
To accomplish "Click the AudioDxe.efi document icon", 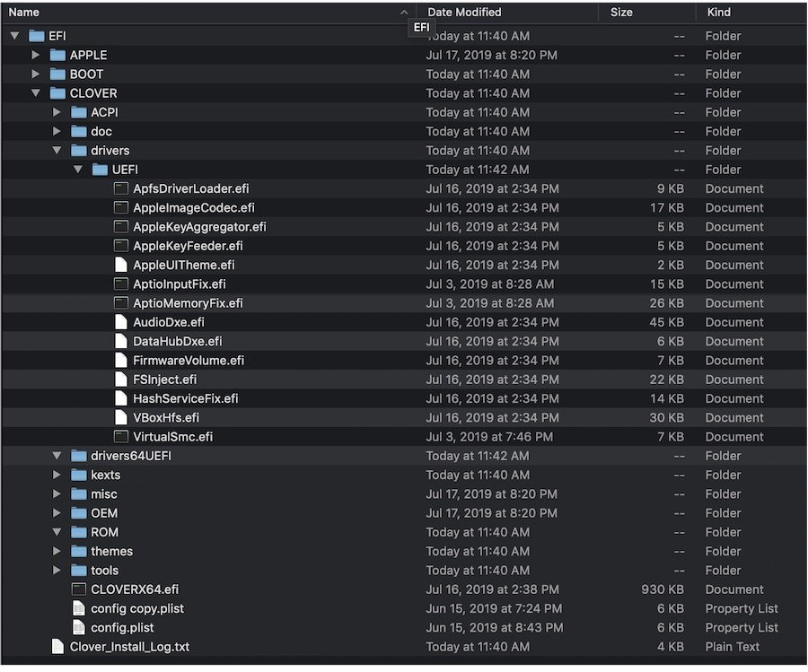I will (121, 322).
